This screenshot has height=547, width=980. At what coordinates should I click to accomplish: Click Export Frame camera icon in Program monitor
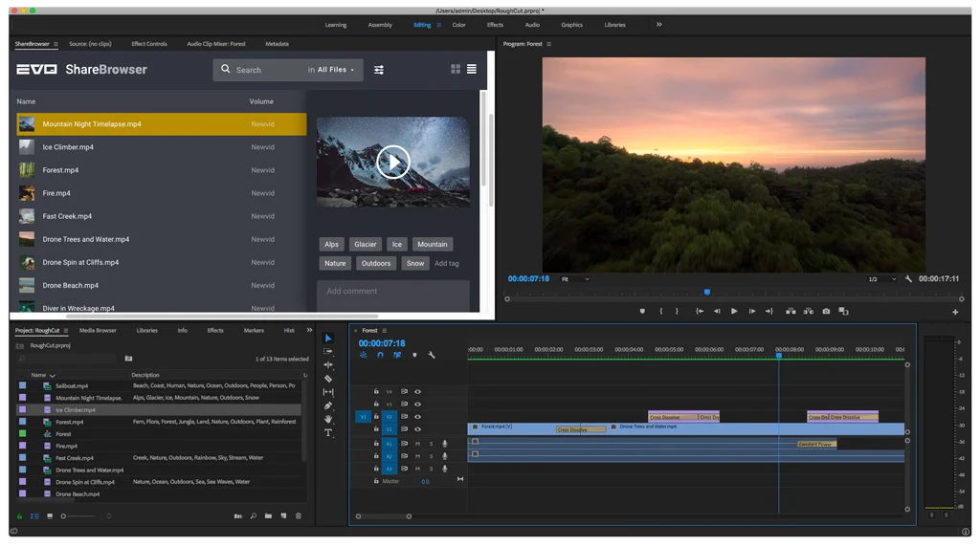(826, 312)
